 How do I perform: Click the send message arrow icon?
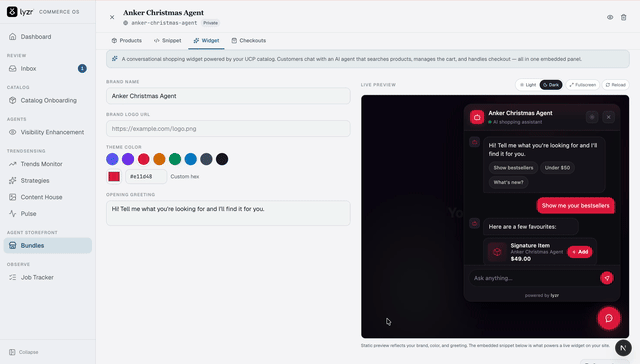tap(607, 278)
